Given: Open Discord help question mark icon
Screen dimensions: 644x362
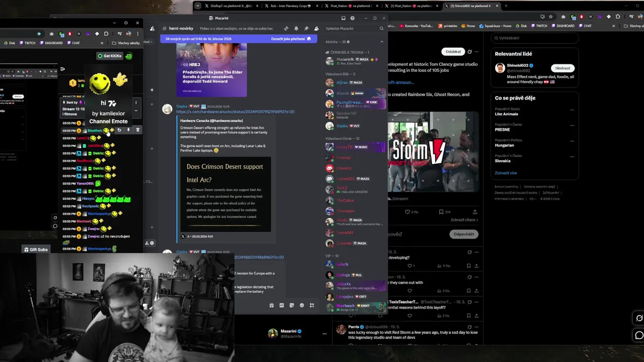Looking at the screenshot, I should [x=352, y=18].
